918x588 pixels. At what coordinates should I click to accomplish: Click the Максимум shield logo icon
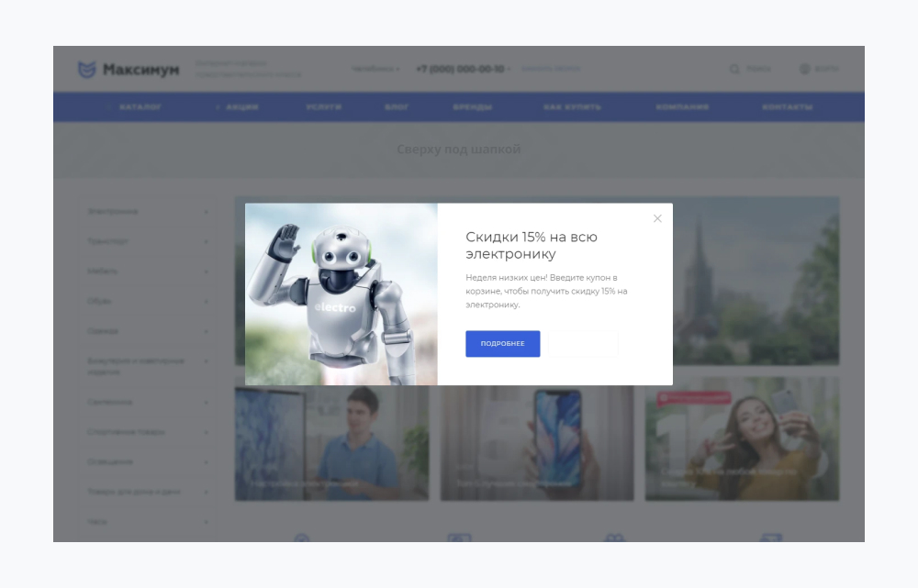tap(86, 70)
